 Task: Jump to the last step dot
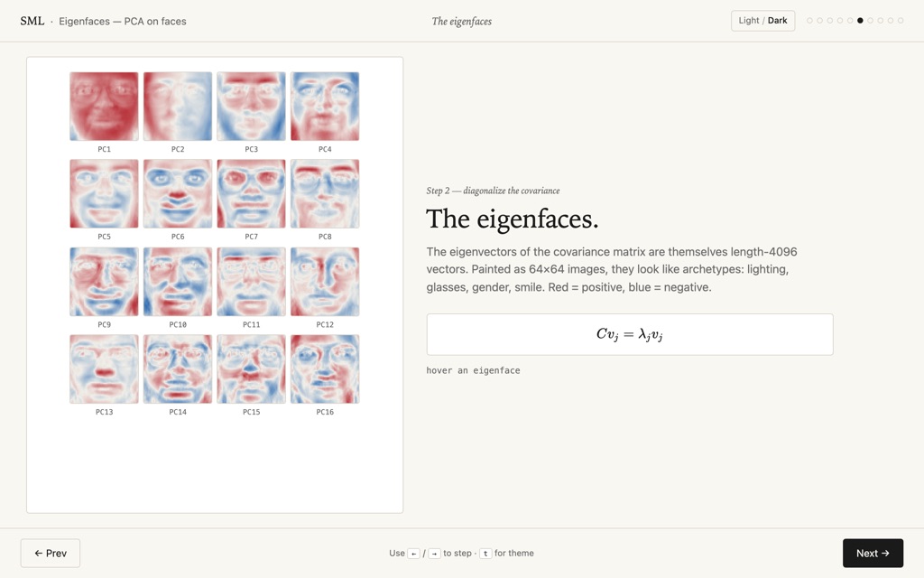pos(901,21)
